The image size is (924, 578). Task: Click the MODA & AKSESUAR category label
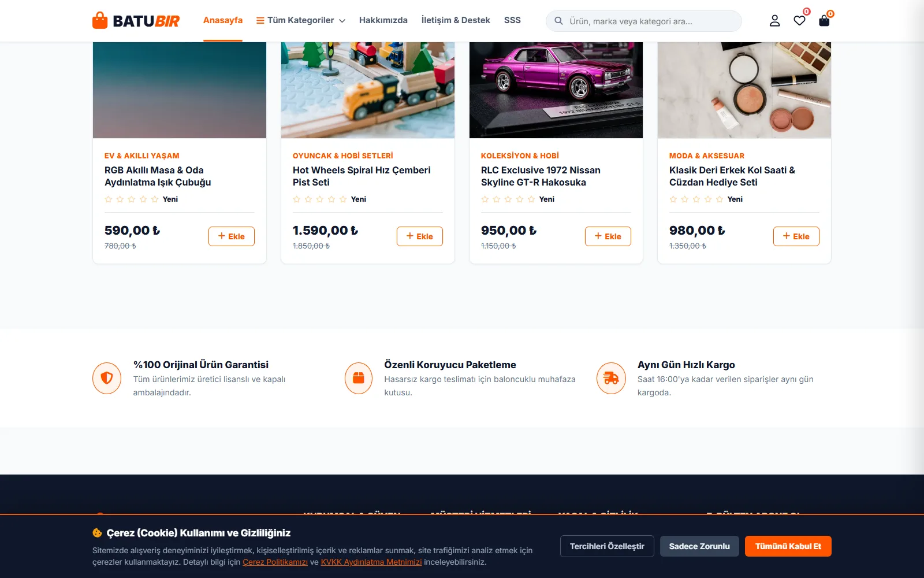(x=707, y=156)
